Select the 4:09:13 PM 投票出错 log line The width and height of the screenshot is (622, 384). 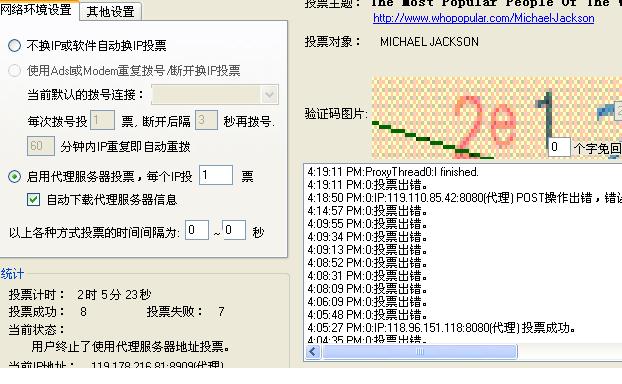[x=367, y=250]
